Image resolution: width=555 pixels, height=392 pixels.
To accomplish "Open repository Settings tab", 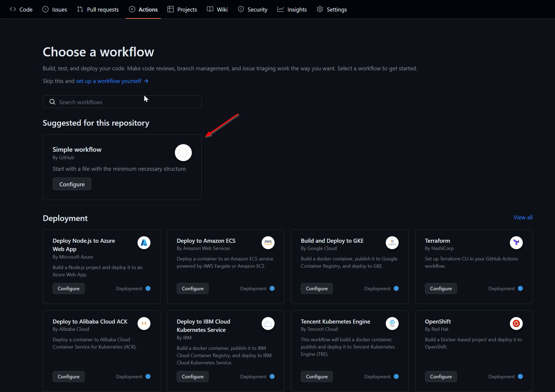I will coord(332,9).
